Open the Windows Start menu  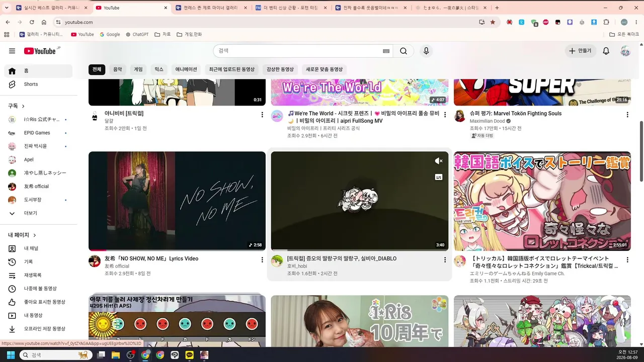click(11, 355)
